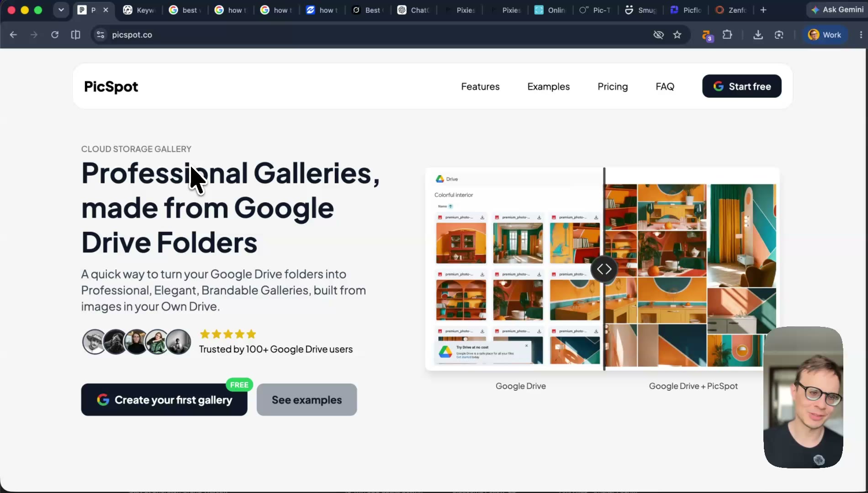Viewport: 868px width, 493px height.
Task: Open the FAQ nav link
Action: click(665, 86)
